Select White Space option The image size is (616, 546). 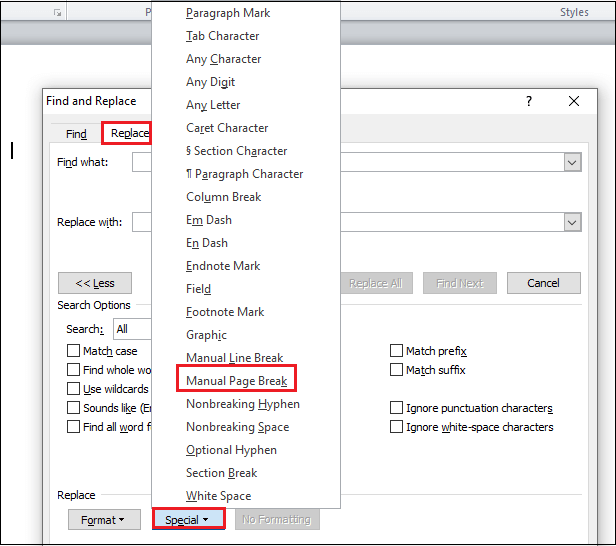[x=246, y=496]
